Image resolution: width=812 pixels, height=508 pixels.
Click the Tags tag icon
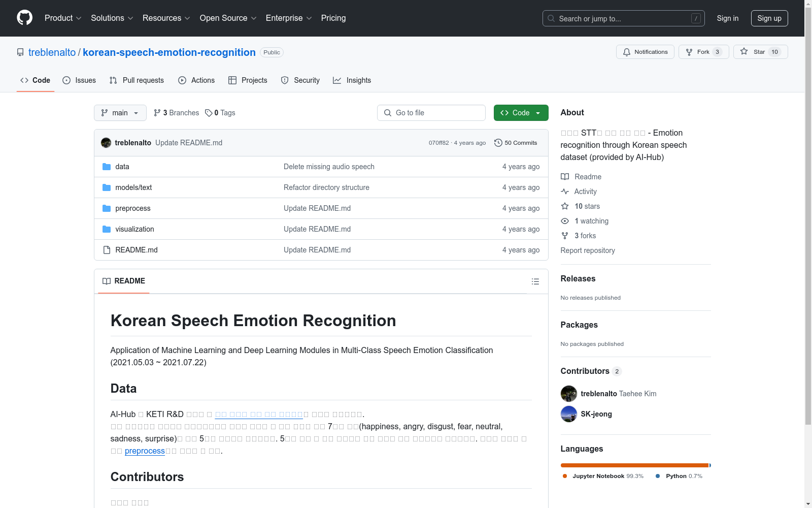point(209,113)
